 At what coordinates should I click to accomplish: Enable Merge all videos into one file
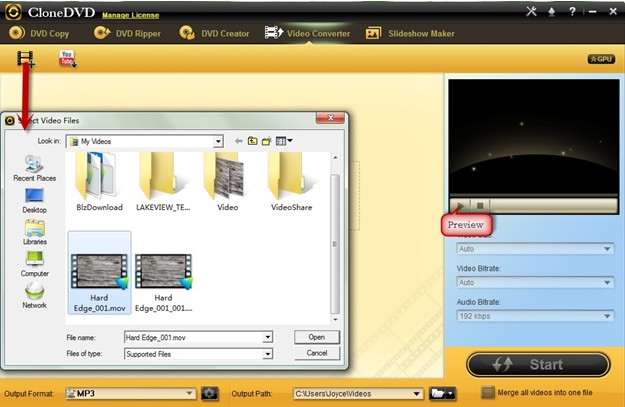487,392
